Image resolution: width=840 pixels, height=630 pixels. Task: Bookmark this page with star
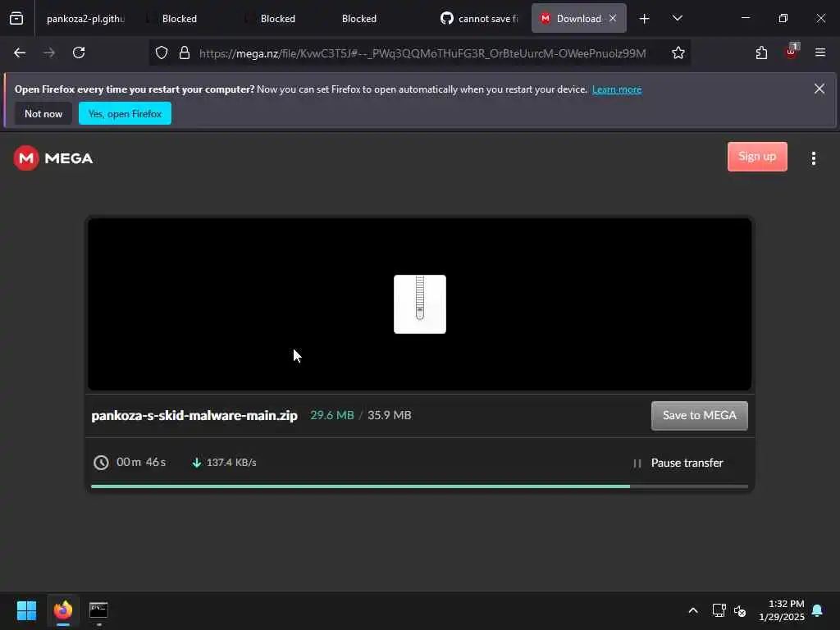(x=678, y=52)
